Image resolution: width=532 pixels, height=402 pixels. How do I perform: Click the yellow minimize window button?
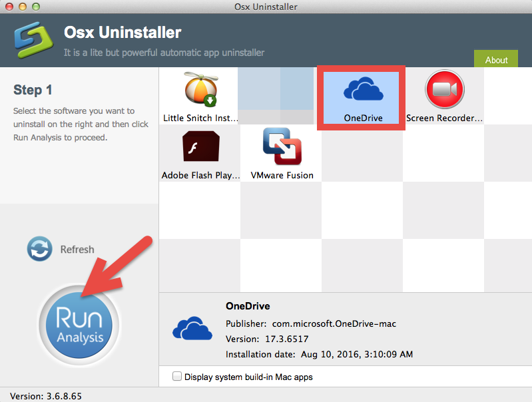click(x=23, y=7)
